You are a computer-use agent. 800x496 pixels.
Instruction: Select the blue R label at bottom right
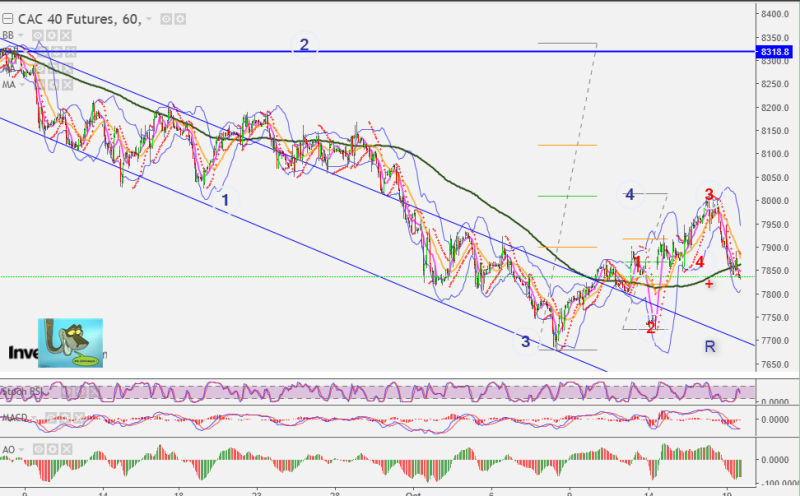click(x=710, y=347)
